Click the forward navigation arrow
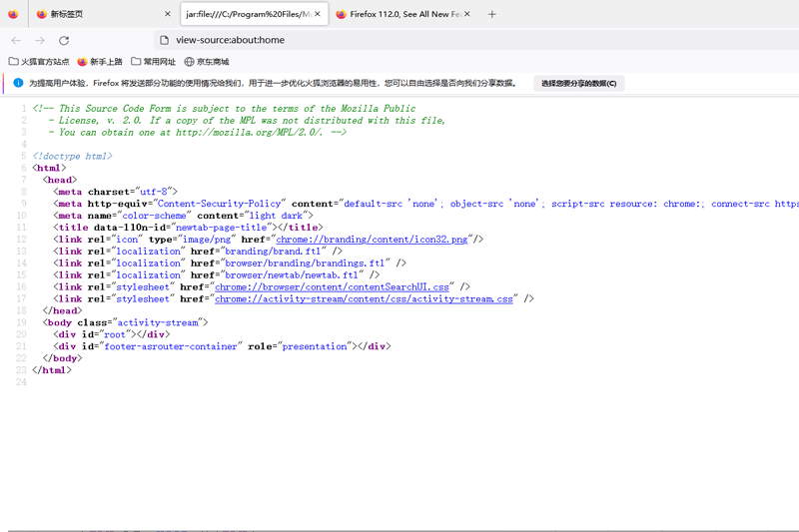799x532 pixels. 40,40
